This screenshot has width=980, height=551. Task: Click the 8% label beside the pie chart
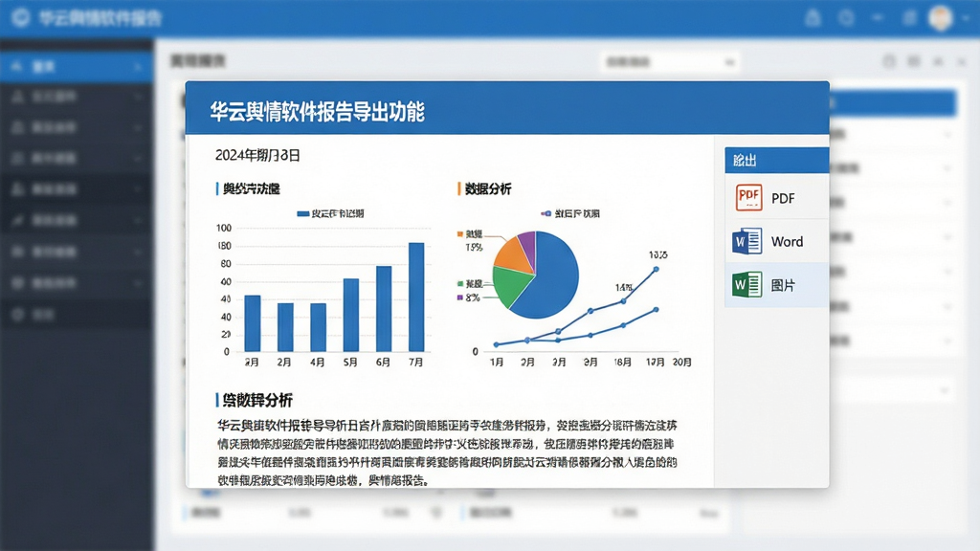click(473, 298)
